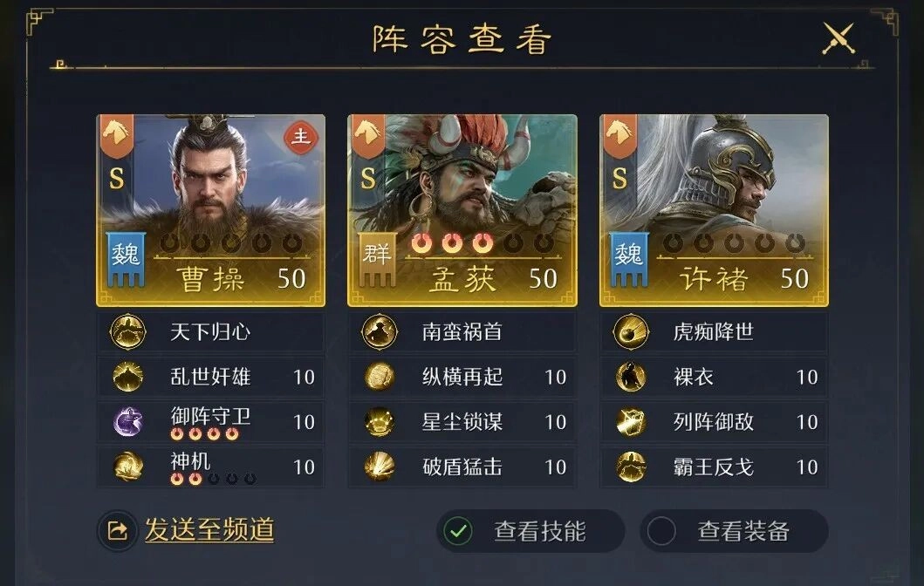The width and height of the screenshot is (924, 586).
Task: Select the 纵横再起 skill row
Action: click(462, 377)
